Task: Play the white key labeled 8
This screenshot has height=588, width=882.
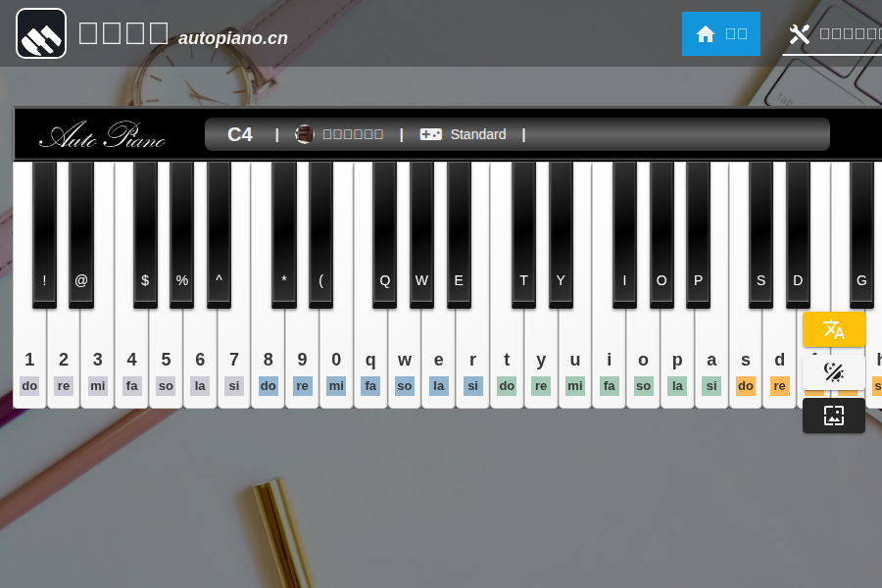Action: 269,360
